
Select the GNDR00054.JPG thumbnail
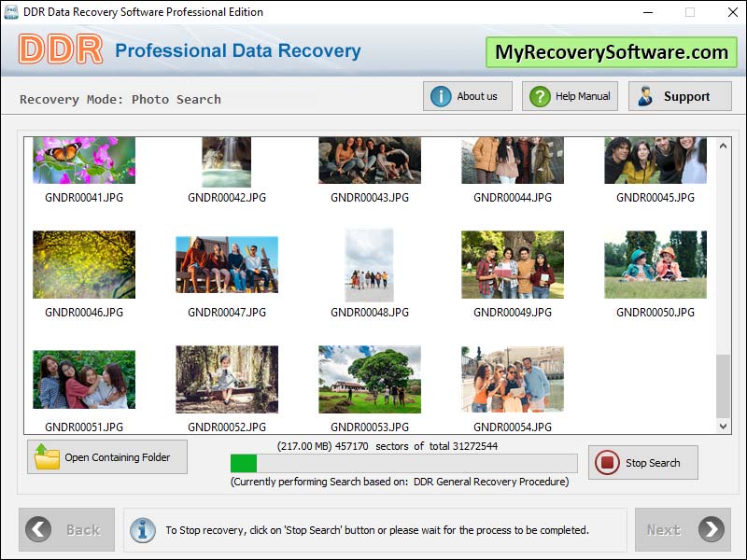click(510, 378)
